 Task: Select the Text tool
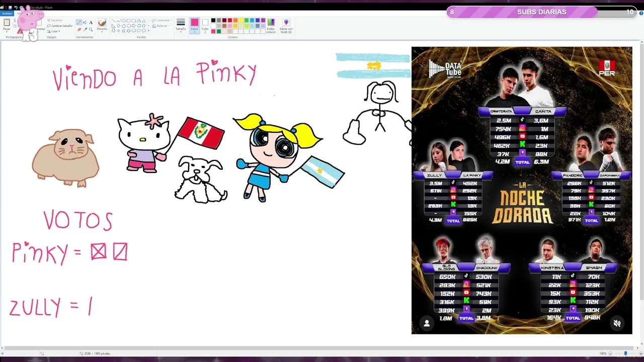point(91,23)
